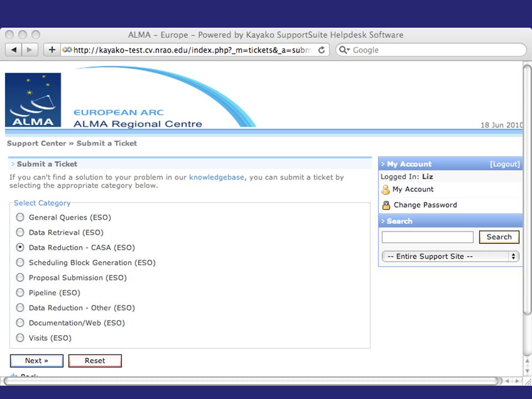The width and height of the screenshot is (532, 399).
Task: Click the window close button
Action: click(9, 34)
